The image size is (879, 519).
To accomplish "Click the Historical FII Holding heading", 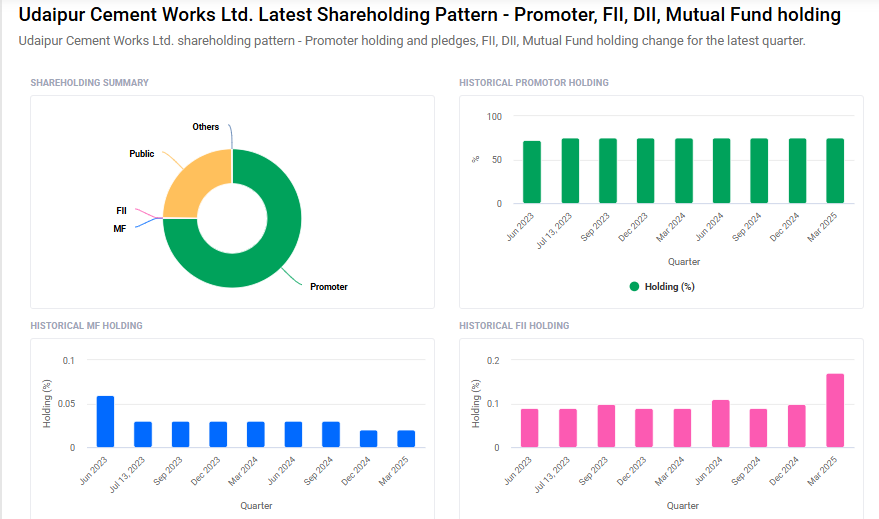I will 514,326.
